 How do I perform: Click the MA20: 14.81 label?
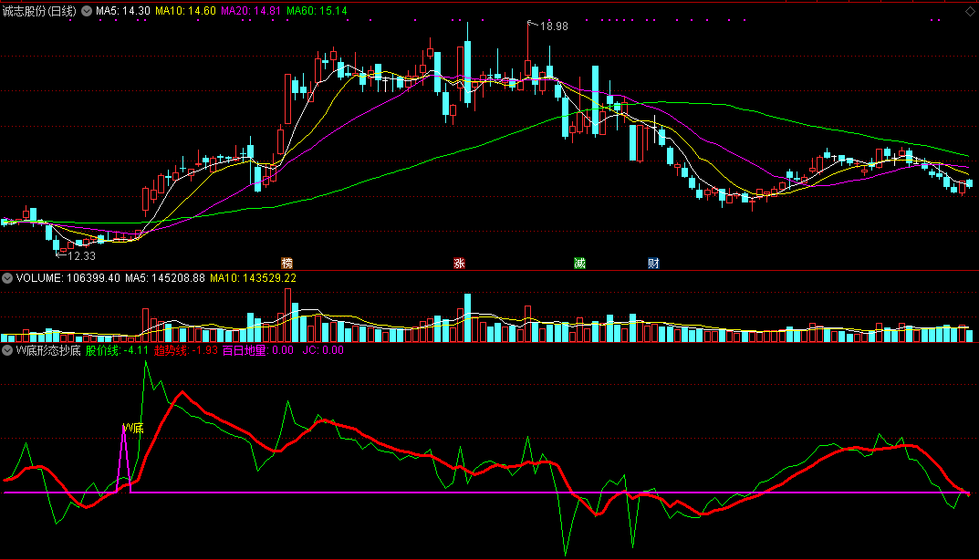(x=251, y=11)
